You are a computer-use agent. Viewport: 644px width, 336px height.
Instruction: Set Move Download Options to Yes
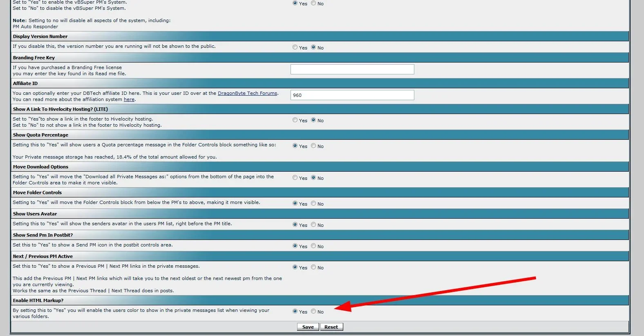tap(295, 178)
